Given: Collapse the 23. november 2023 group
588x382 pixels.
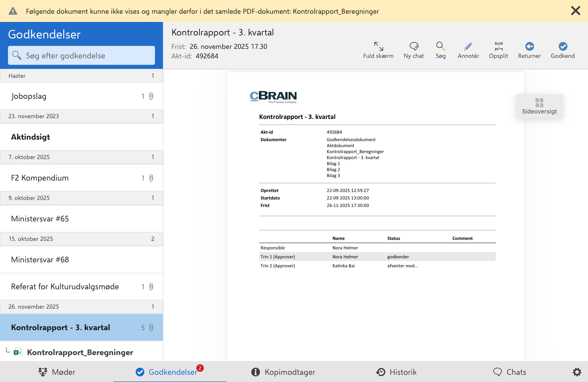Looking at the screenshot, I should 81,116.
